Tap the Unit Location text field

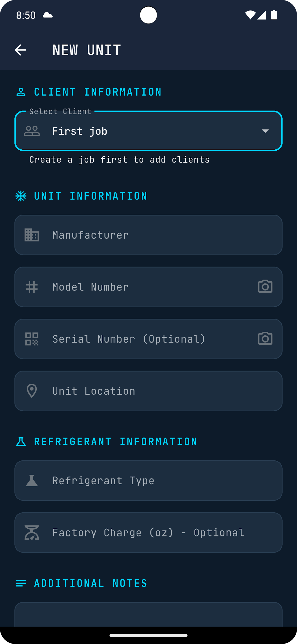pos(148,391)
